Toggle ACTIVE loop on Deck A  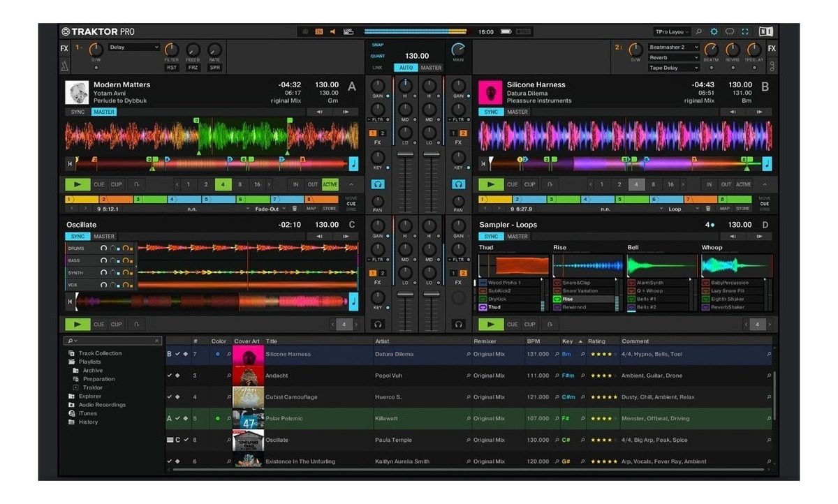click(330, 185)
